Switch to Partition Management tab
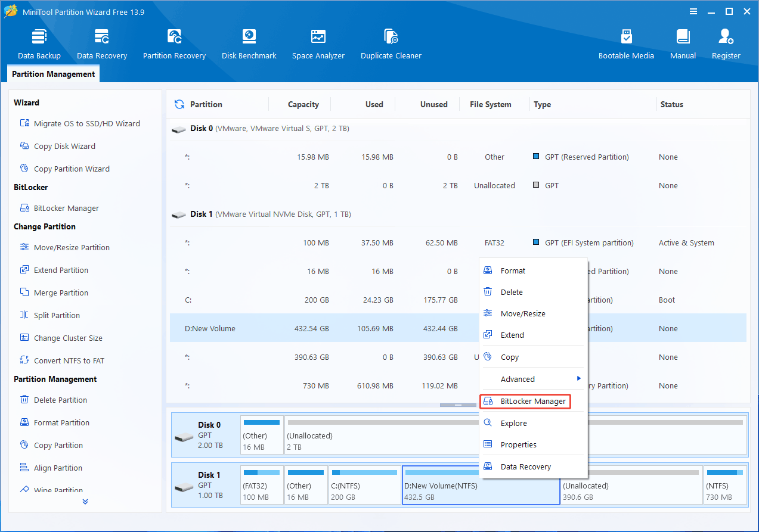Viewport: 759px width, 532px height. tap(54, 74)
